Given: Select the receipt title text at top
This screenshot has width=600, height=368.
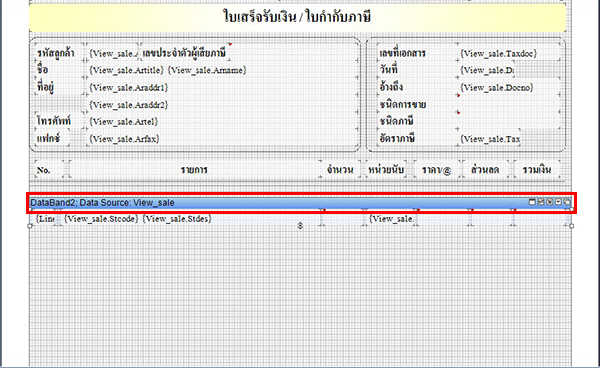Looking at the screenshot, I should tap(297, 17).
